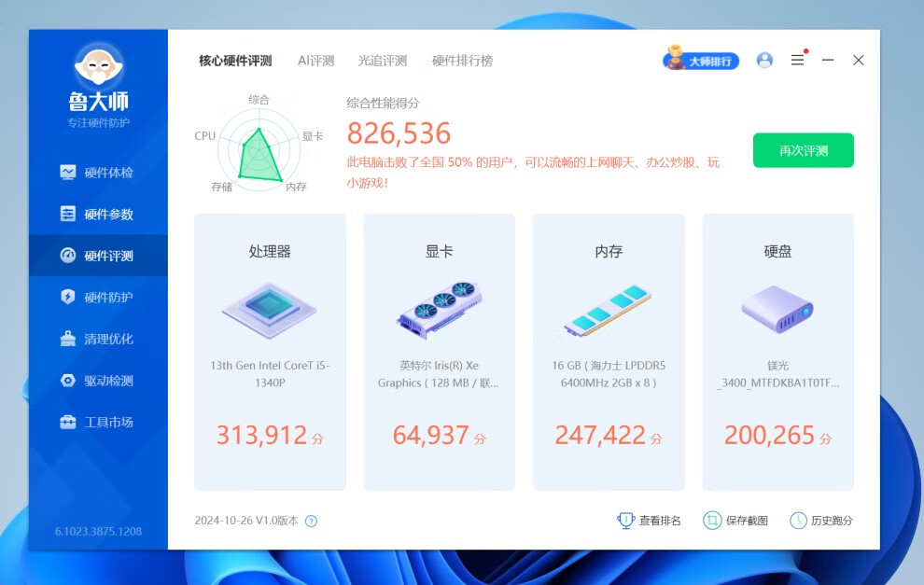The width and height of the screenshot is (924, 585).
Task: Click the 显卡 card title
Action: tap(439, 252)
